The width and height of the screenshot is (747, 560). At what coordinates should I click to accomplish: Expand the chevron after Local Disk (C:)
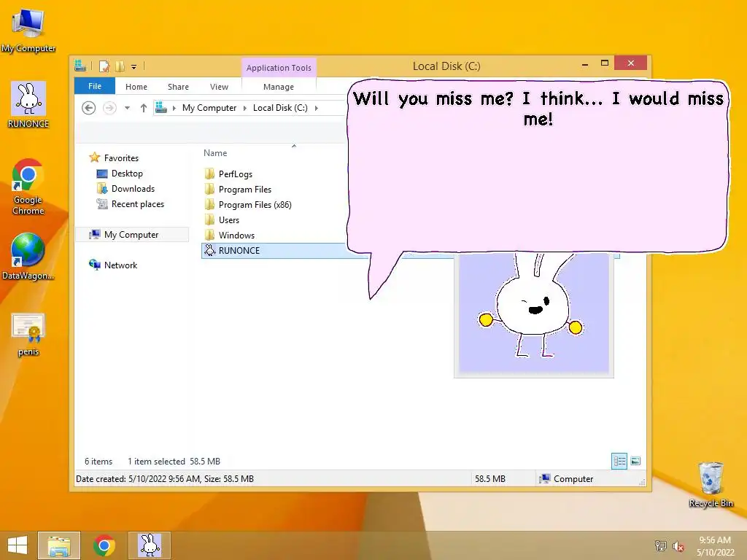(x=317, y=108)
